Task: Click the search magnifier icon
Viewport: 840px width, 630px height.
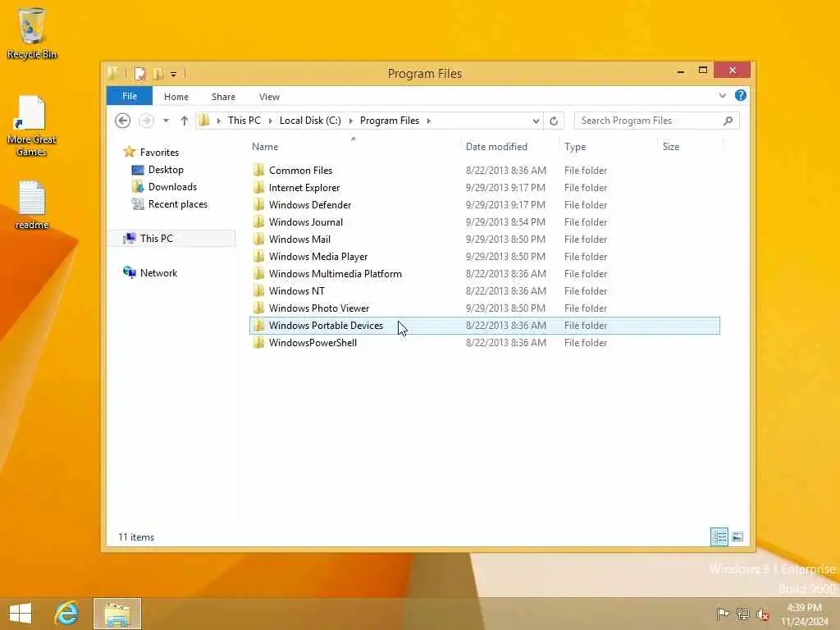Action: click(728, 121)
